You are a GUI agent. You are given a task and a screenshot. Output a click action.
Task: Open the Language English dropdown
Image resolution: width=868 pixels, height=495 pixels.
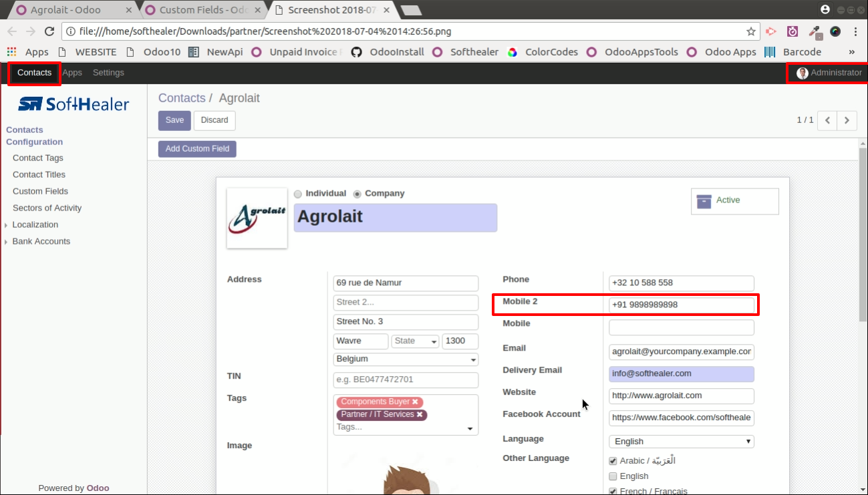pos(682,442)
